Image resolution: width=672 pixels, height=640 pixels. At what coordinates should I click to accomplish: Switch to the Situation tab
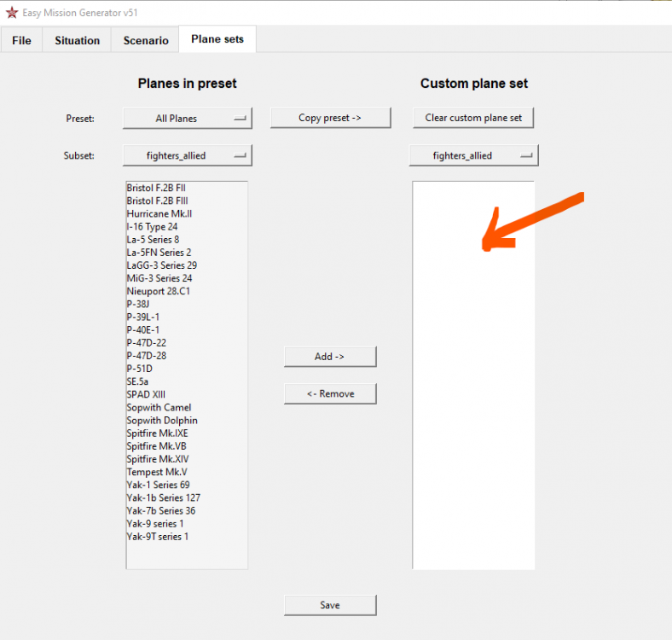click(77, 40)
